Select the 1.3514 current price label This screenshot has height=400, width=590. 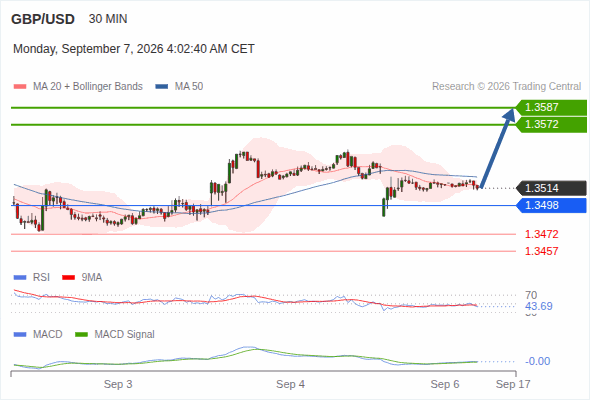[551, 188]
